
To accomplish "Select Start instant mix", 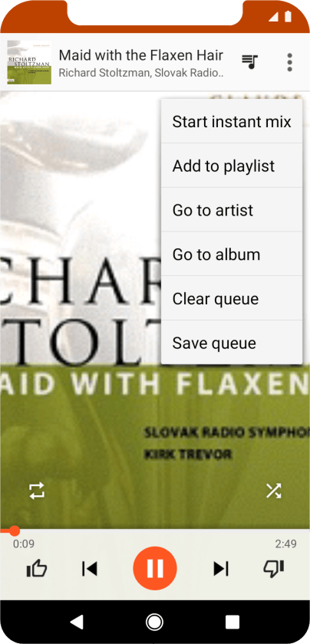I will click(232, 121).
